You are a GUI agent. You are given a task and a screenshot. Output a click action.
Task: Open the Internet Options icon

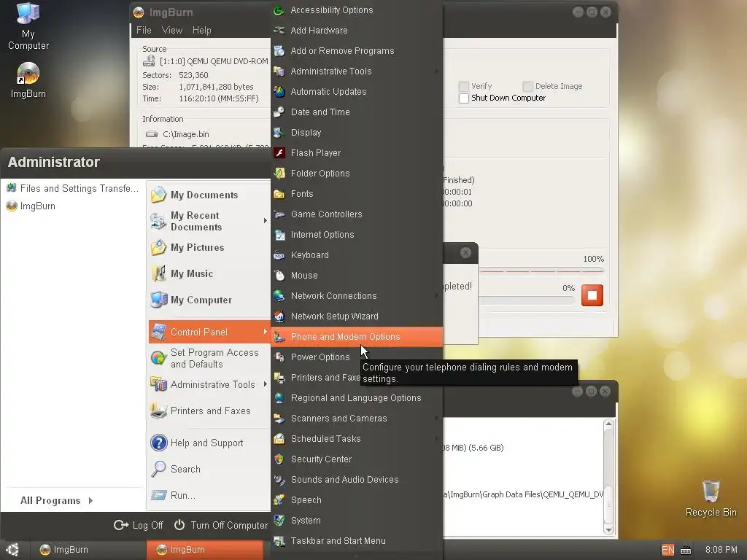279,235
